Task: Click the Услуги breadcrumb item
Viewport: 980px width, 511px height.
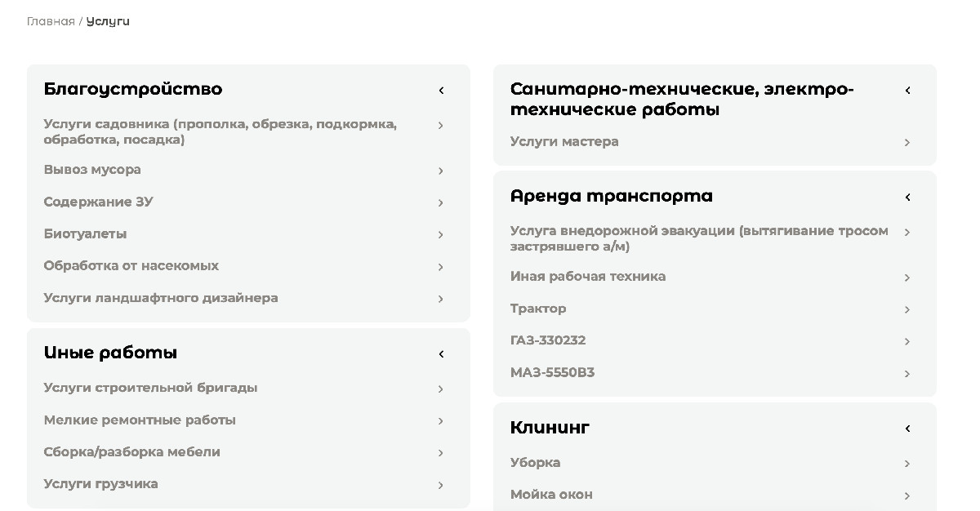Action: point(108,21)
